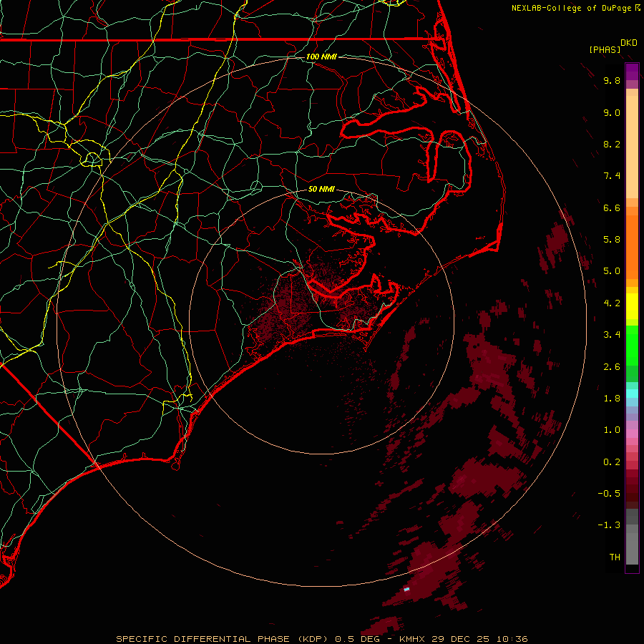Click the 3.4 legend value

[612, 335]
